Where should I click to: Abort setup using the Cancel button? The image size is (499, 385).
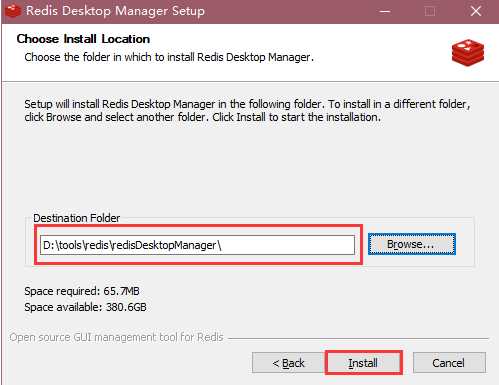[x=449, y=363]
